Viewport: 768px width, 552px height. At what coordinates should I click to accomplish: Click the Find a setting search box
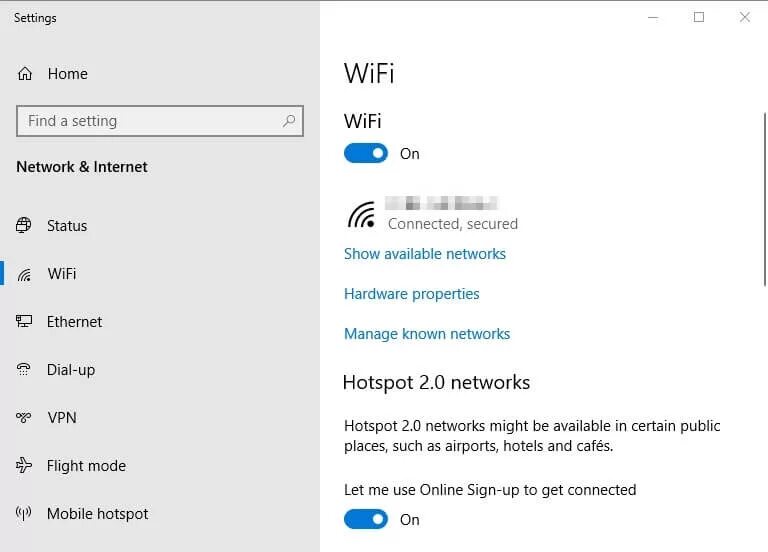tap(160, 121)
